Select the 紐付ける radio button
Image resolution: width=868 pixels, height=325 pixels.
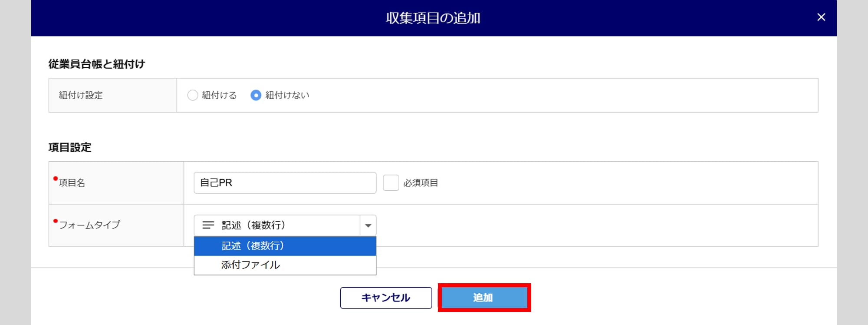click(x=193, y=95)
